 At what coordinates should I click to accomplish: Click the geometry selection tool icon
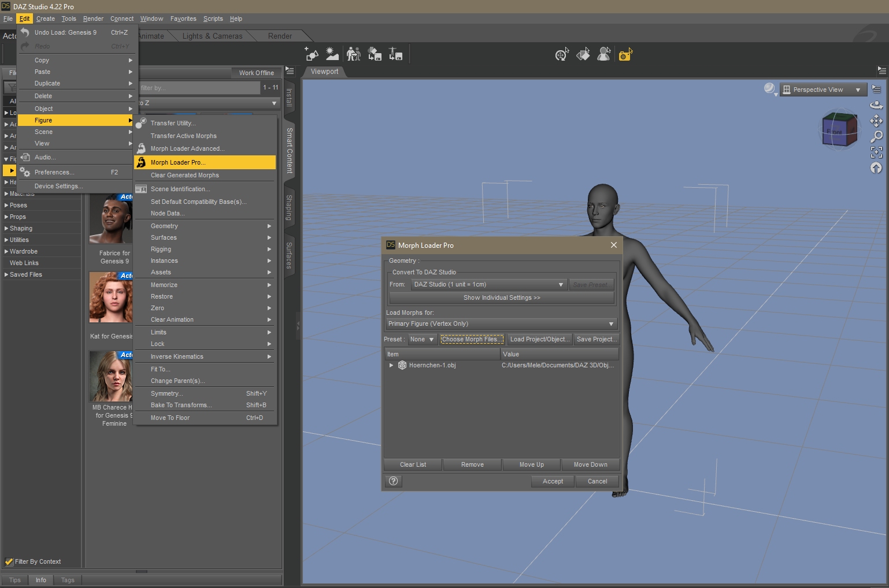583,54
